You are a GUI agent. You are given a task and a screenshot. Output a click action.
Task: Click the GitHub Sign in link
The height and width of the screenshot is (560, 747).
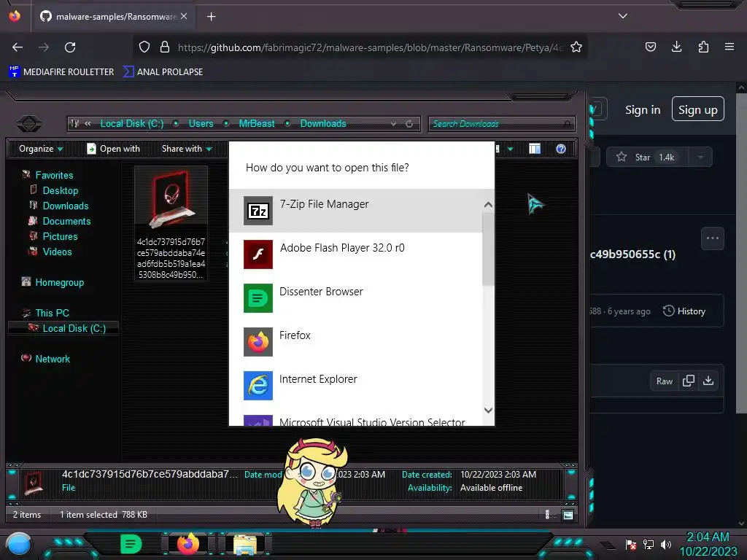click(x=643, y=110)
